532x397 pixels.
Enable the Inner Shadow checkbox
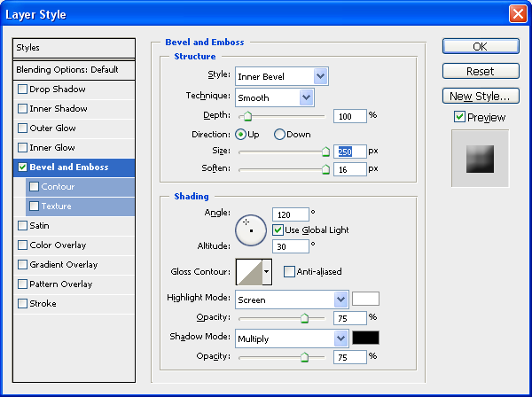click(22, 108)
